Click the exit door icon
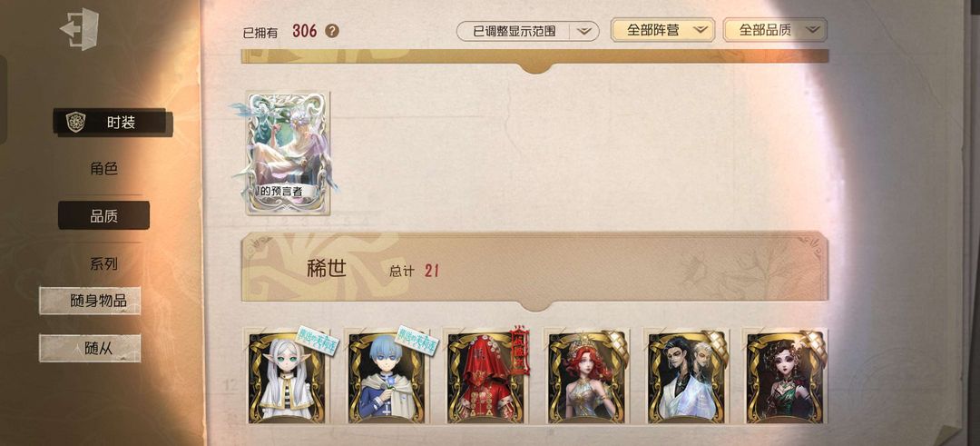980x446 pixels. [79, 29]
